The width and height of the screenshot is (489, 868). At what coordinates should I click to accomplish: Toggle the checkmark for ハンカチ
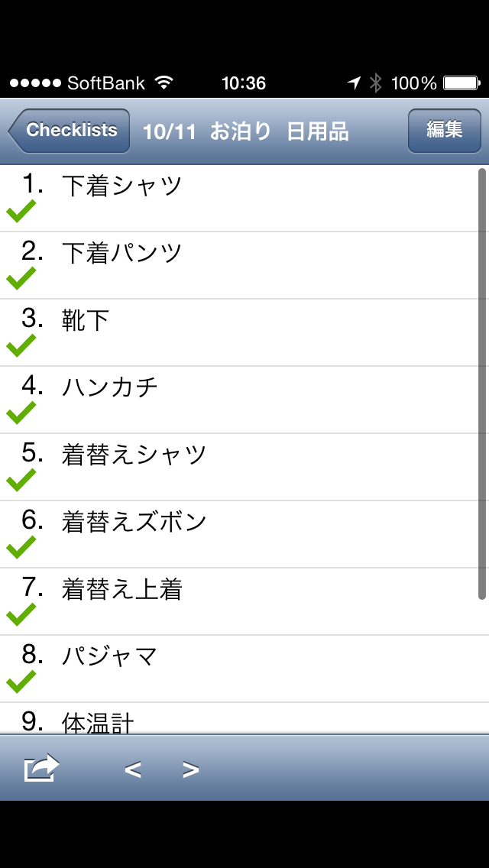click(21, 413)
